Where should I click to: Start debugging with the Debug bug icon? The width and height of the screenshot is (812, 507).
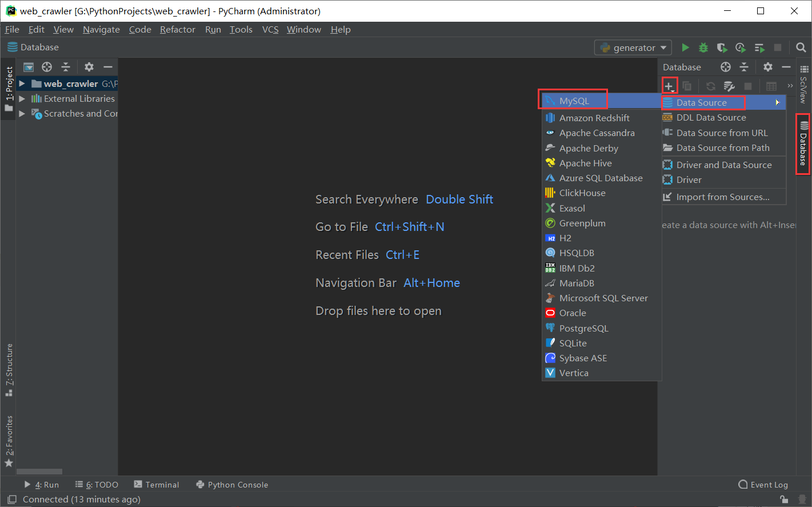pos(703,47)
